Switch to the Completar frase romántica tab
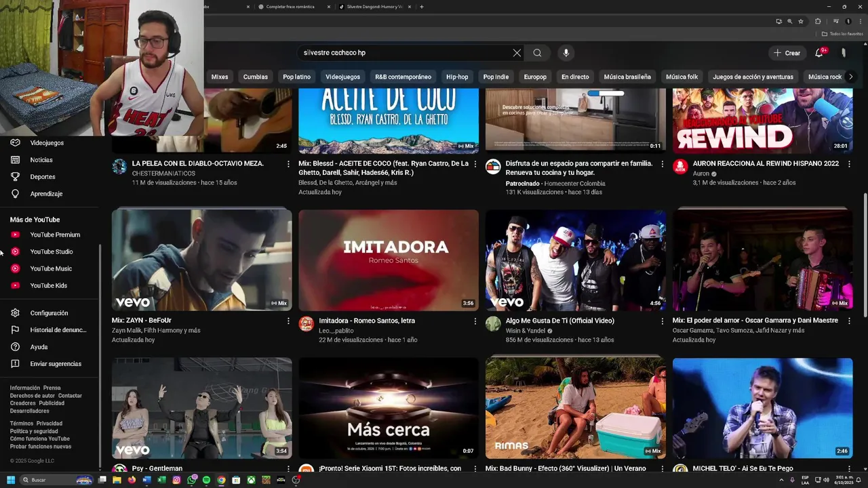 point(290,7)
